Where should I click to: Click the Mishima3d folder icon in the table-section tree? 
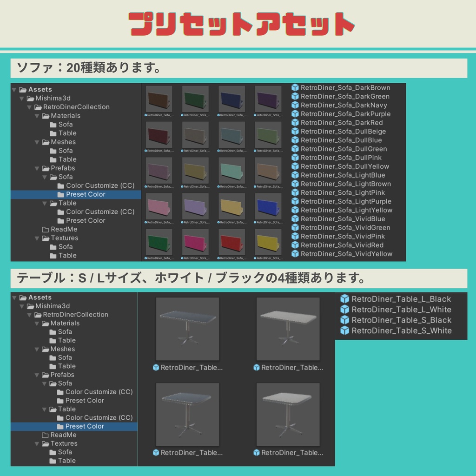pos(30,306)
